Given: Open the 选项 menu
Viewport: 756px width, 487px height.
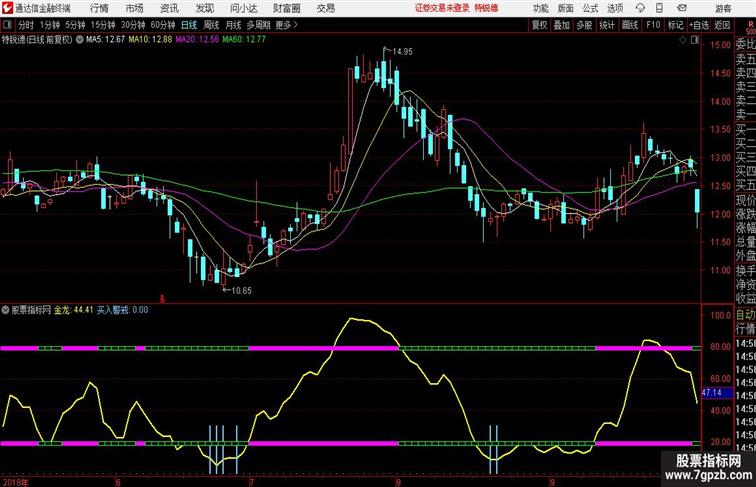Looking at the screenshot, I should click(615, 8).
